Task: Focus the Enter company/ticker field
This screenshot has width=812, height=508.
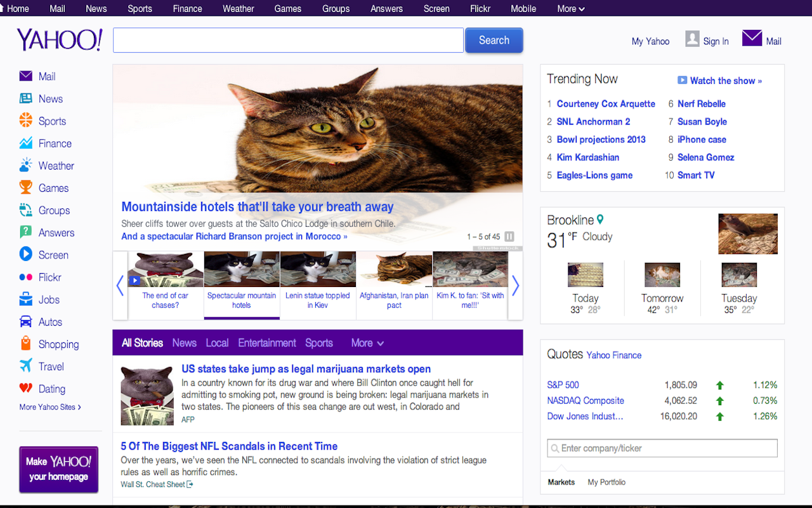Action: pyautogui.click(x=662, y=448)
